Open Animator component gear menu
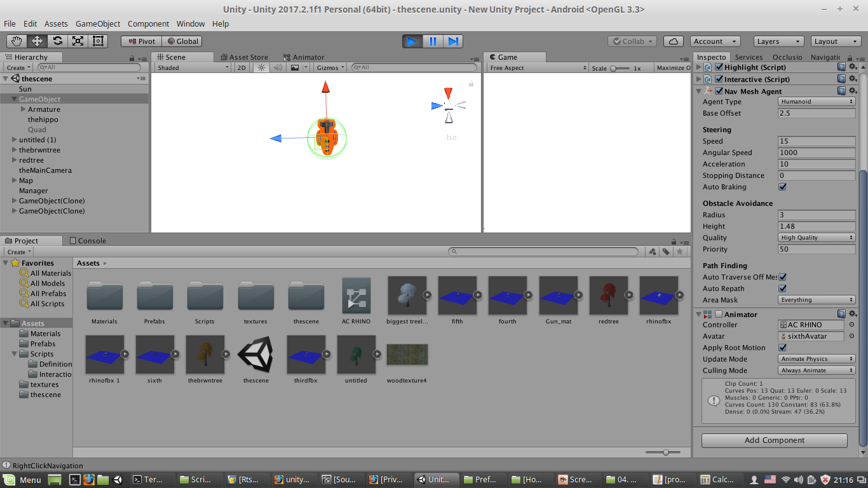Image resolution: width=868 pixels, height=488 pixels. [853, 314]
